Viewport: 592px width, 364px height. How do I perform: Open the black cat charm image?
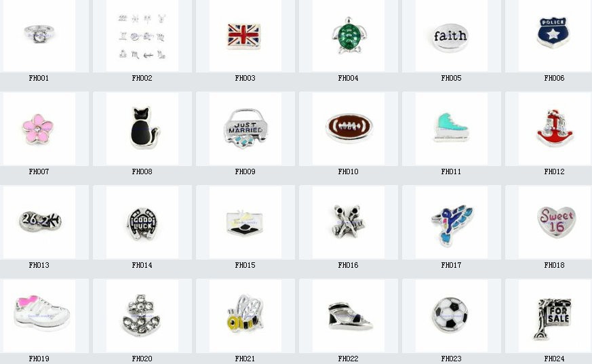point(144,127)
